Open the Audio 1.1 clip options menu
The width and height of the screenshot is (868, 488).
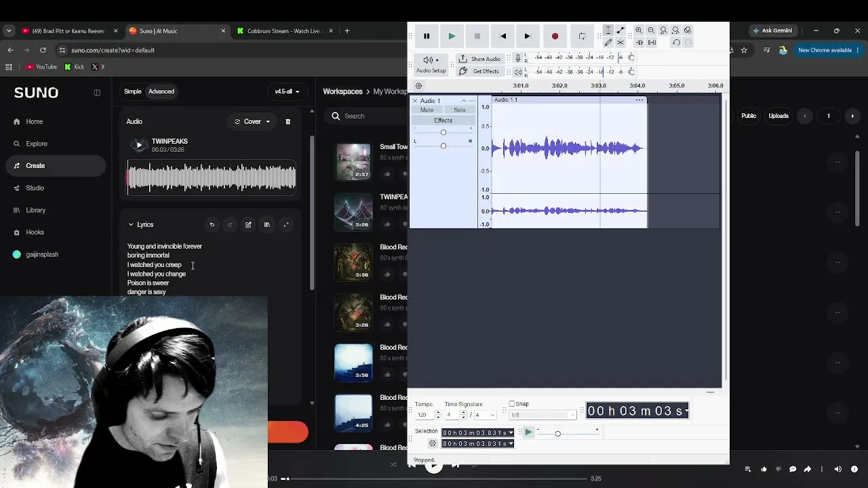click(639, 100)
